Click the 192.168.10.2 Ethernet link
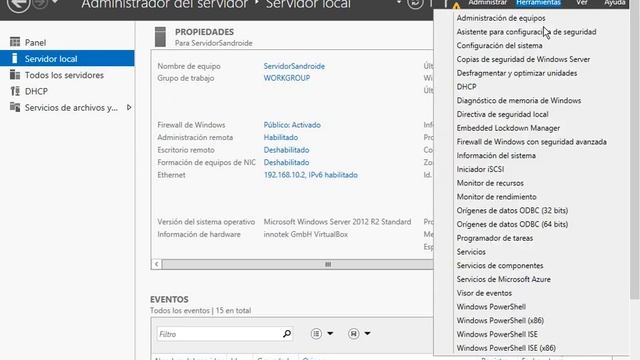The height and width of the screenshot is (360, 640). click(x=311, y=175)
